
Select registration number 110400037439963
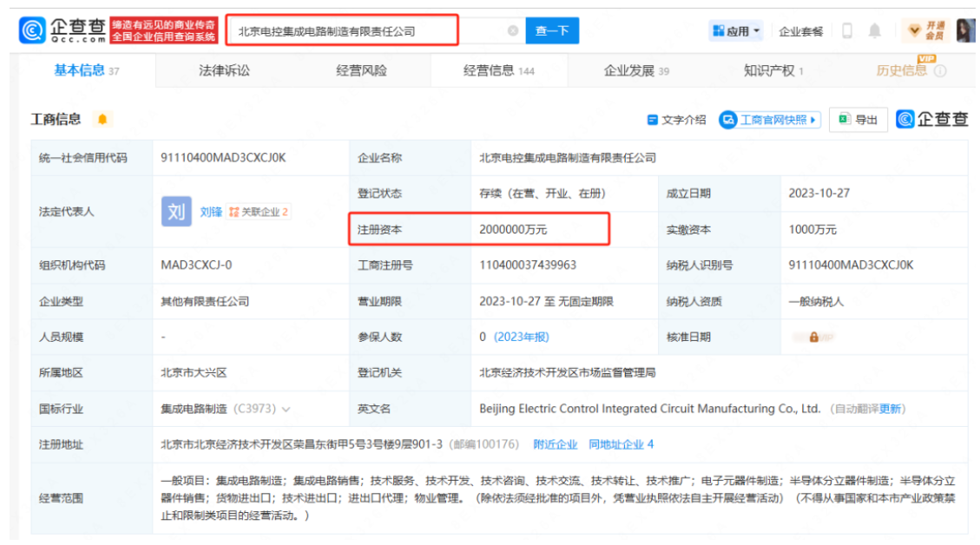[x=528, y=265]
